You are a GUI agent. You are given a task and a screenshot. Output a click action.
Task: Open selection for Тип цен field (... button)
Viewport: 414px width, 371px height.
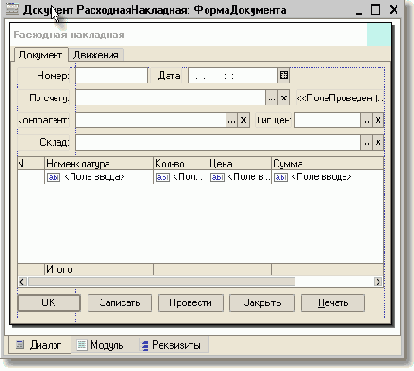pos(367,120)
